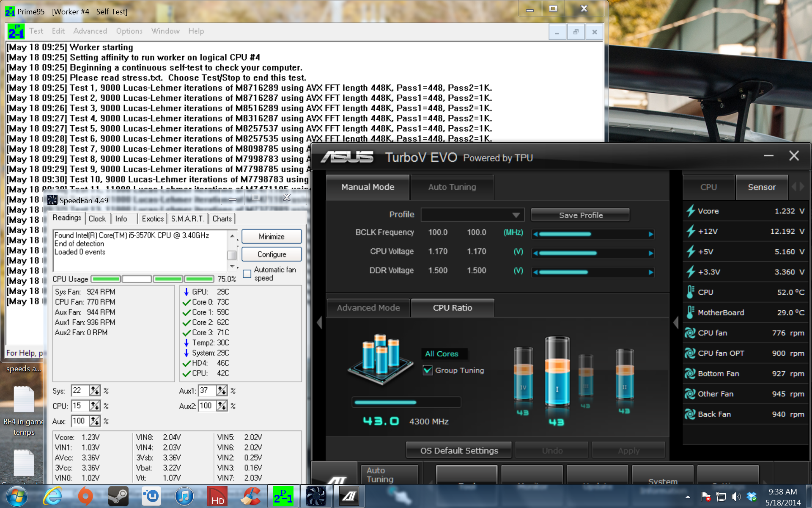Click CPU fan speed percent spinner arrows
This screenshot has height=508, width=812.
click(x=95, y=406)
